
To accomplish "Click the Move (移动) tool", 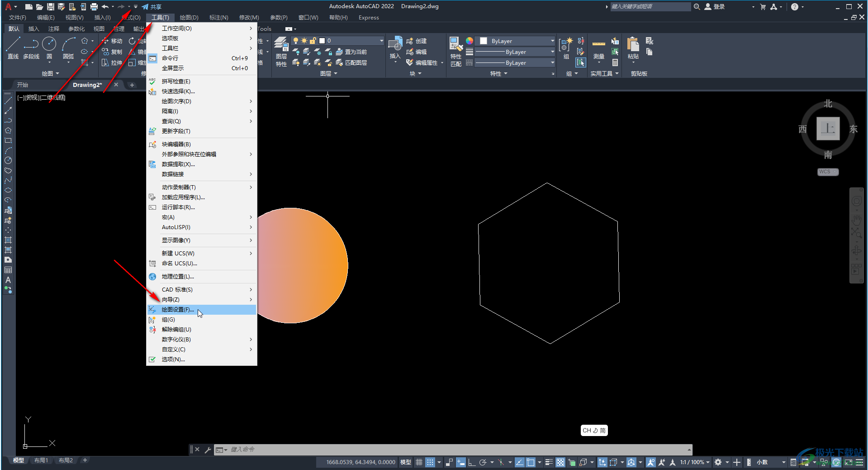I will click(x=112, y=41).
